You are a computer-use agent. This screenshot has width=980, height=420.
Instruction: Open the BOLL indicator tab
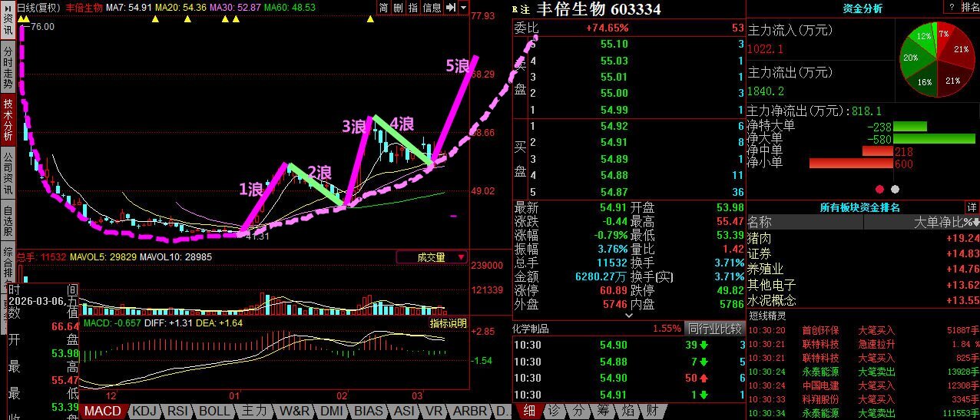(214, 412)
